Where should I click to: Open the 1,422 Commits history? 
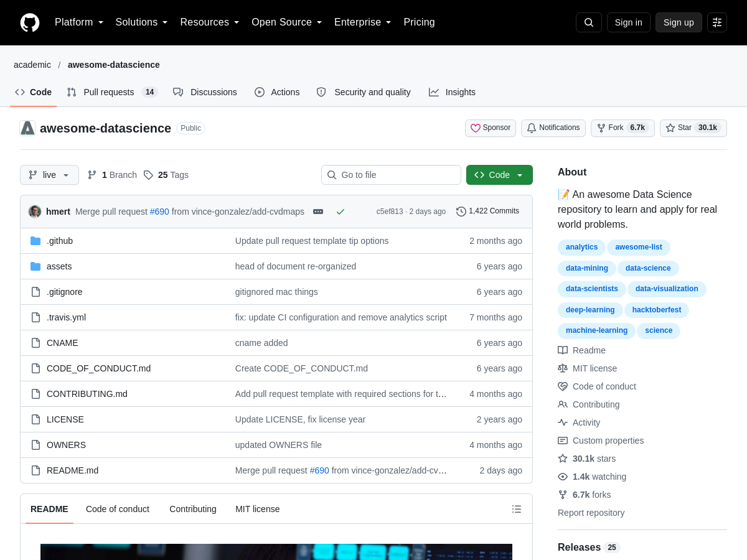coord(488,212)
